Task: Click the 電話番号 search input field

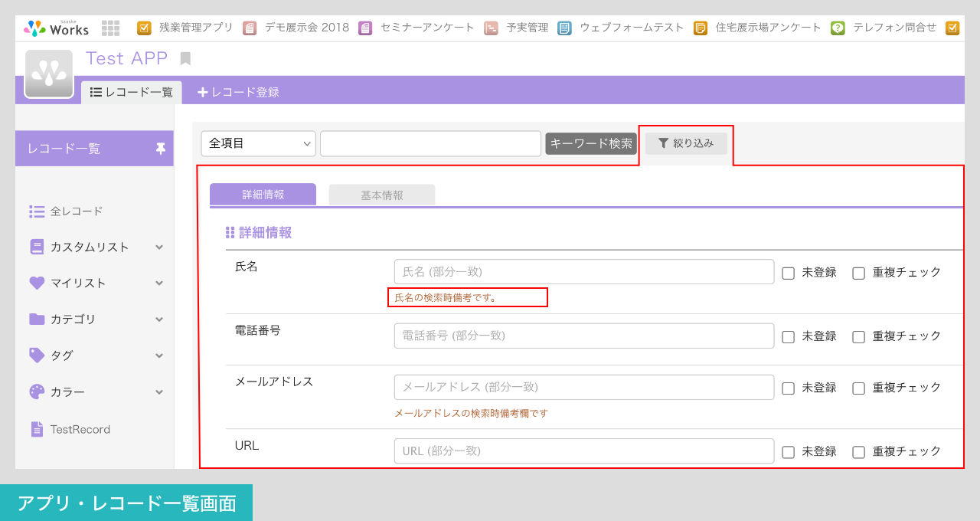Action: 584,336
